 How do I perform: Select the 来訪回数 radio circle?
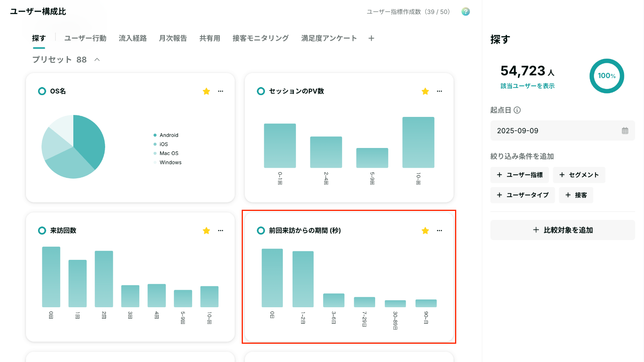[x=42, y=231]
